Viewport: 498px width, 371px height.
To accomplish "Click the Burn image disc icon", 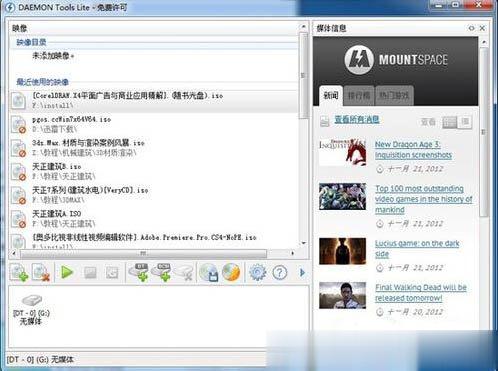I will coord(231,272).
